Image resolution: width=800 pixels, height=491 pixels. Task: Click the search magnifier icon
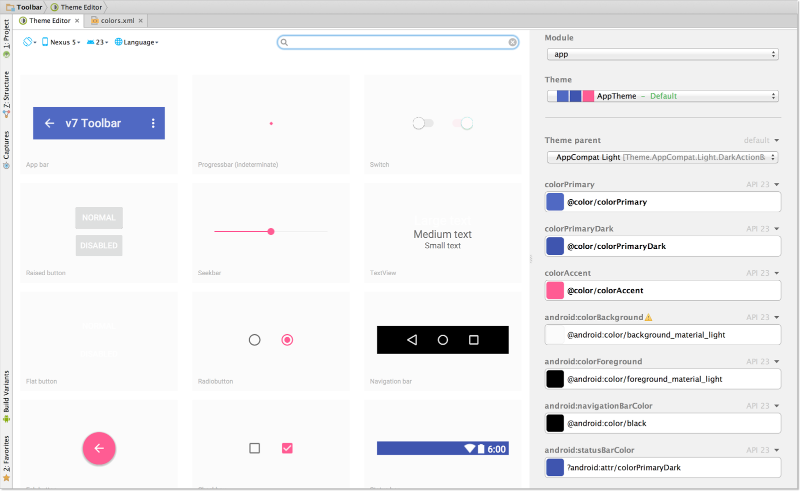click(284, 42)
